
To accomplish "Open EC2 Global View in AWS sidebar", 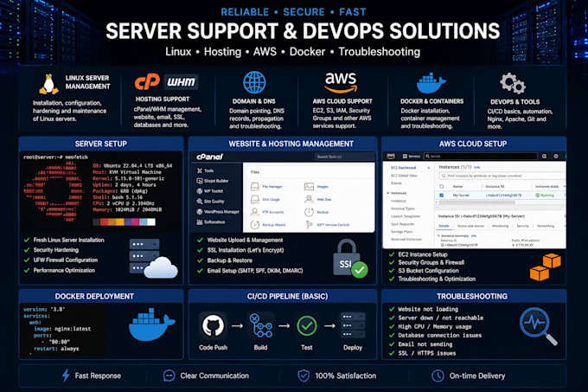I will pyautogui.click(x=404, y=176).
